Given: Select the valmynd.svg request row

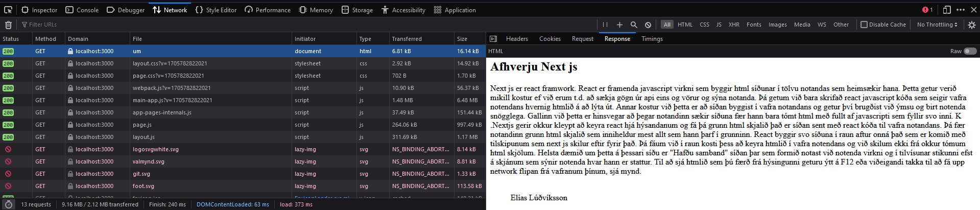Looking at the screenshot, I should coord(243,161).
